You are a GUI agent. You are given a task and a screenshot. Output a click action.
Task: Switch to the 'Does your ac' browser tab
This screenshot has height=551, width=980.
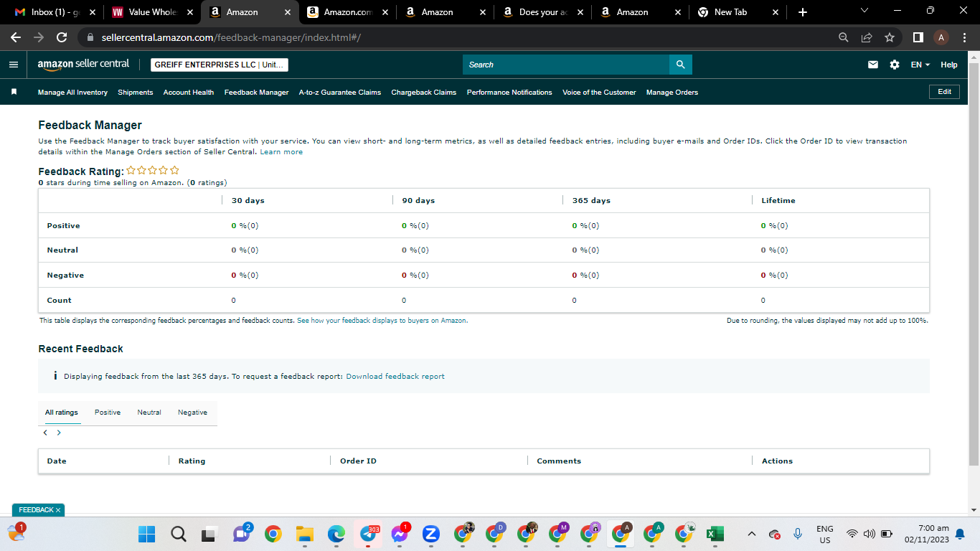[542, 12]
